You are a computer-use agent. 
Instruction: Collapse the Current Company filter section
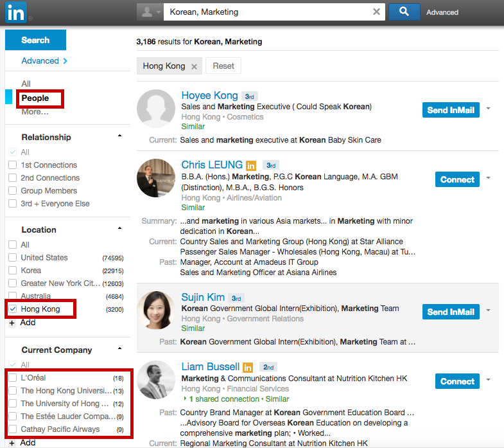tap(119, 348)
